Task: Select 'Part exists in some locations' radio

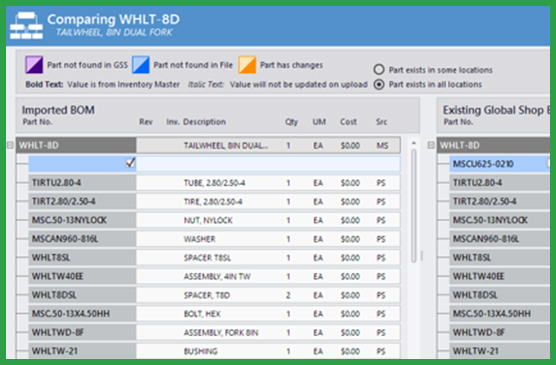Action: tap(379, 70)
